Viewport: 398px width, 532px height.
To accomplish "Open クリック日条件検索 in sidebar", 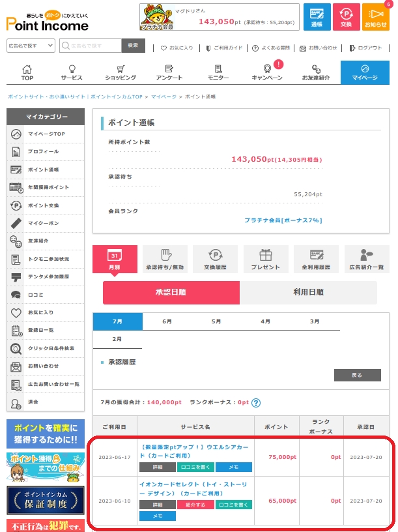I will tap(46, 348).
